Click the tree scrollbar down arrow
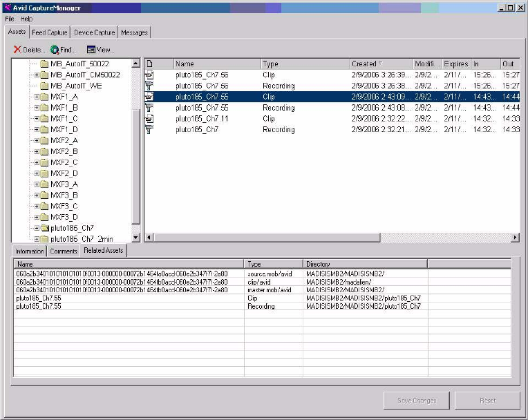 point(135,238)
